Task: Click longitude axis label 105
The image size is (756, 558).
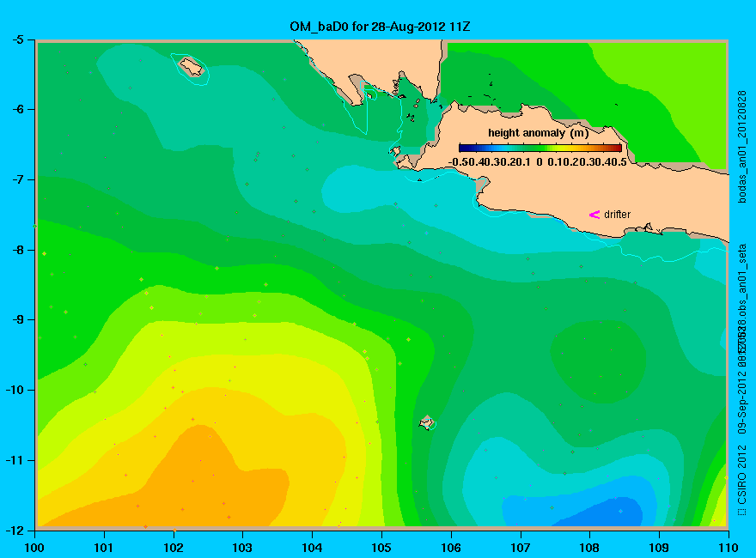Action: tap(381, 548)
